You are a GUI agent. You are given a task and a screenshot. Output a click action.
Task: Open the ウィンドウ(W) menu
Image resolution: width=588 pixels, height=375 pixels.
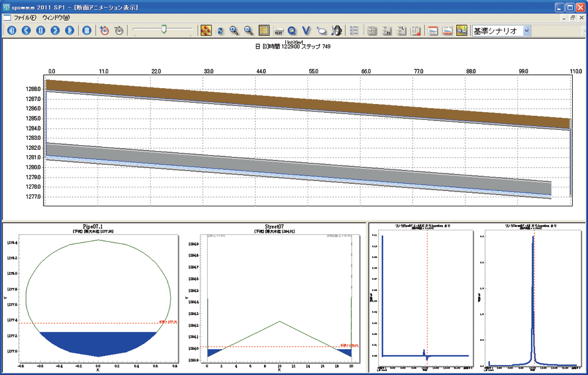(x=56, y=18)
